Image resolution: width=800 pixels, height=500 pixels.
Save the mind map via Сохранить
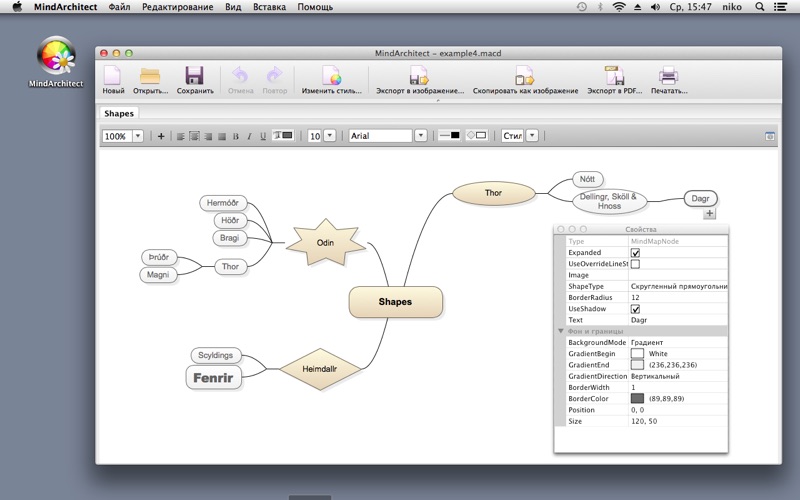click(194, 76)
